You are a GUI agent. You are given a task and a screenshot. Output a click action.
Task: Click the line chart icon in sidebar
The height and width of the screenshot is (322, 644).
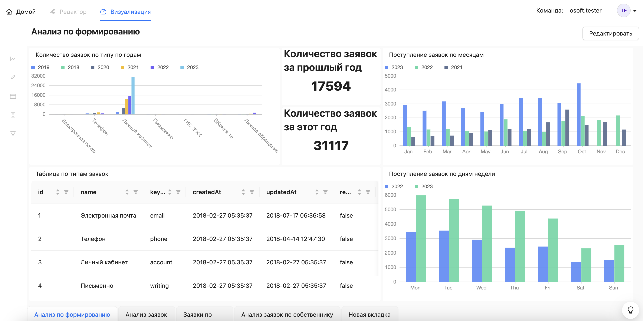pos(13,59)
